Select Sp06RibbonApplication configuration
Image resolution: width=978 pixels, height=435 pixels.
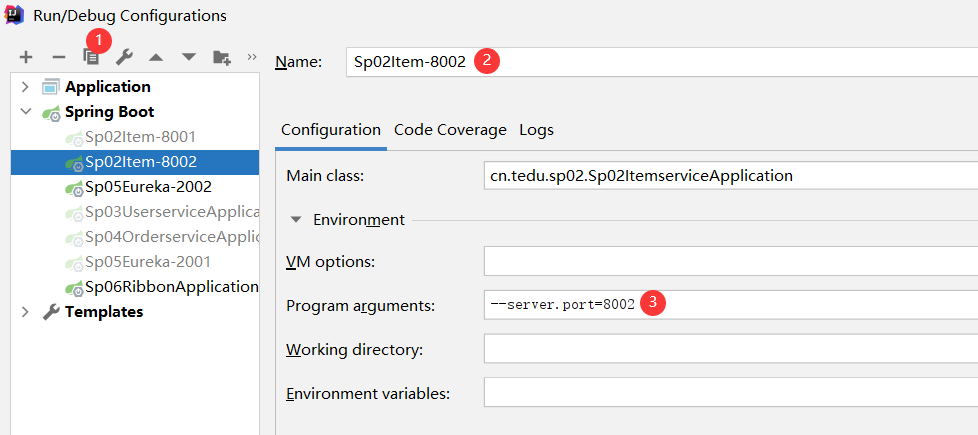170,287
